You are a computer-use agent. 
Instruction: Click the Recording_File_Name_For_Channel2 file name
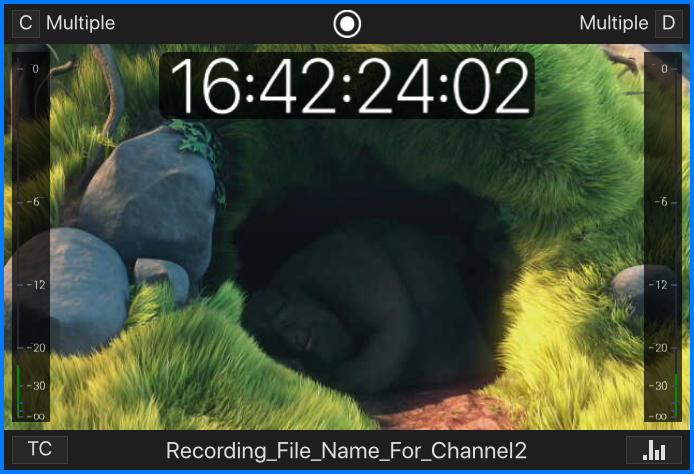pyautogui.click(x=347, y=451)
